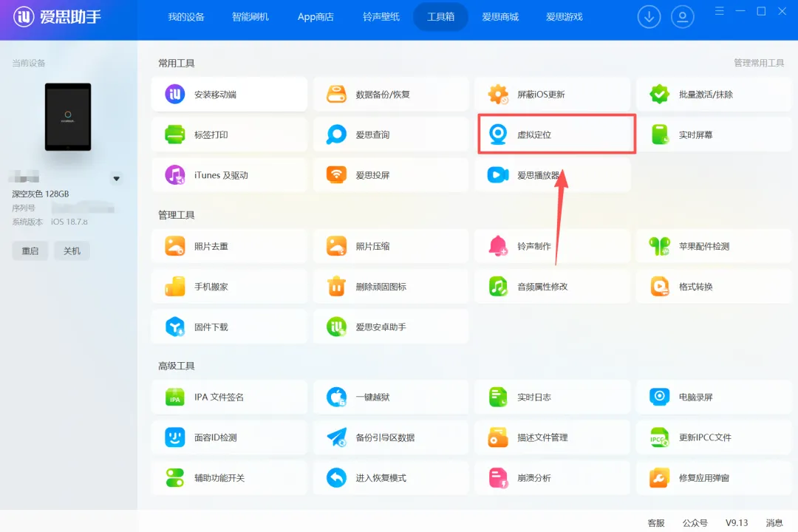Switch to 我的设备 tab
798x532 pixels.
pos(186,17)
